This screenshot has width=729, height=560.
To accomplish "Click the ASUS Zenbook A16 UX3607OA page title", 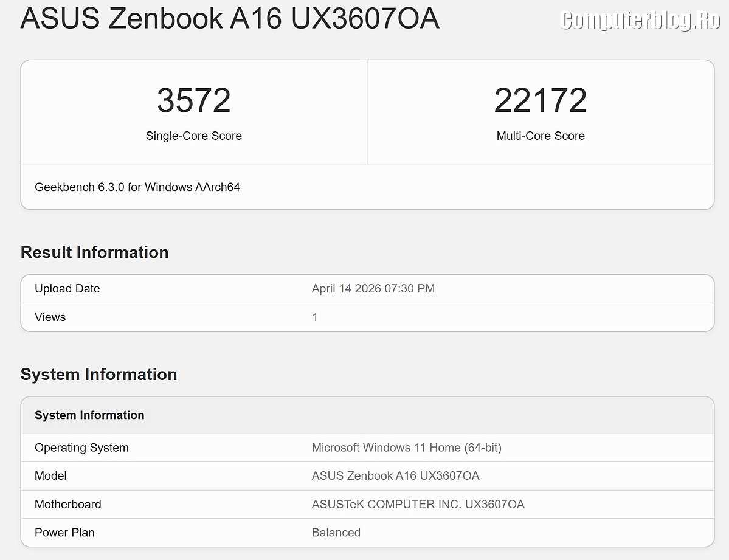I will [x=230, y=19].
